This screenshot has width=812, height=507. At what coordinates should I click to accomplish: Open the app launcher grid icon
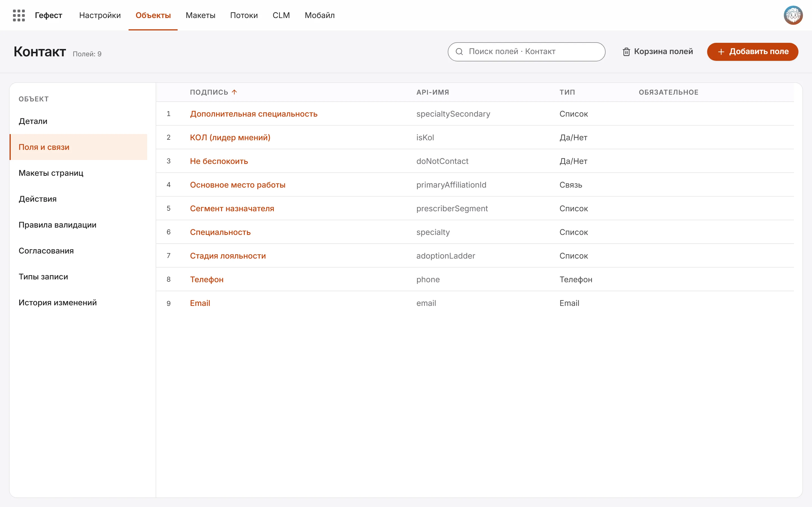pyautogui.click(x=19, y=15)
